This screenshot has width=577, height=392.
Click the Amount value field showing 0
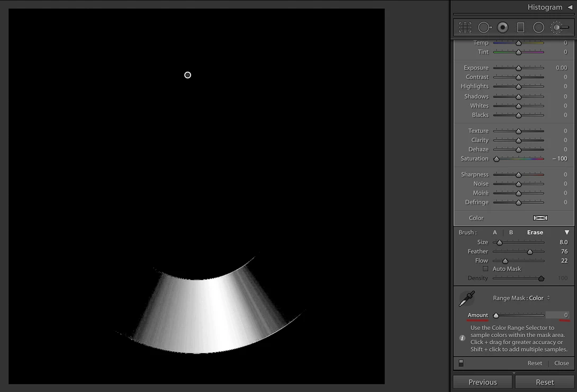[557, 315]
